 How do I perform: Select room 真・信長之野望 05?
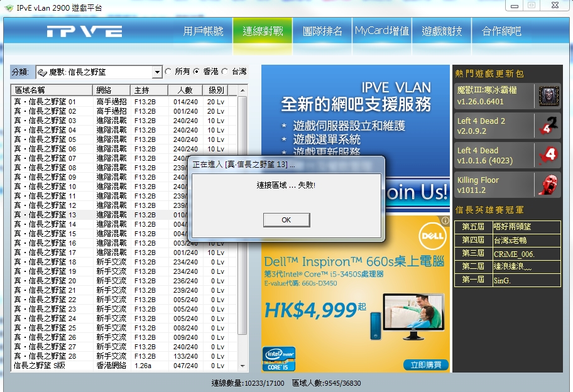[x=124, y=139]
